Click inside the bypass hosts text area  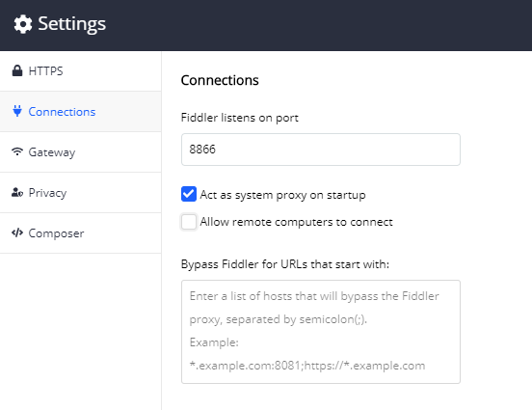(321, 332)
